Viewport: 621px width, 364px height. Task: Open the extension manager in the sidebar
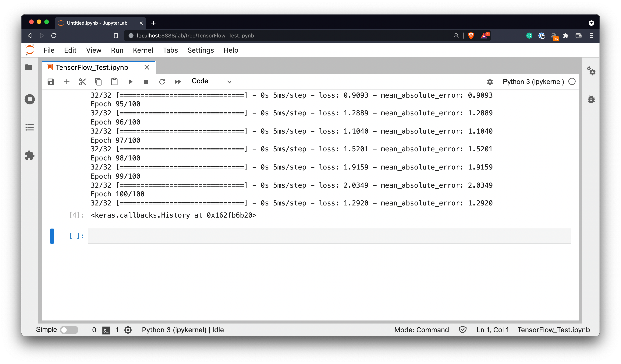30,155
